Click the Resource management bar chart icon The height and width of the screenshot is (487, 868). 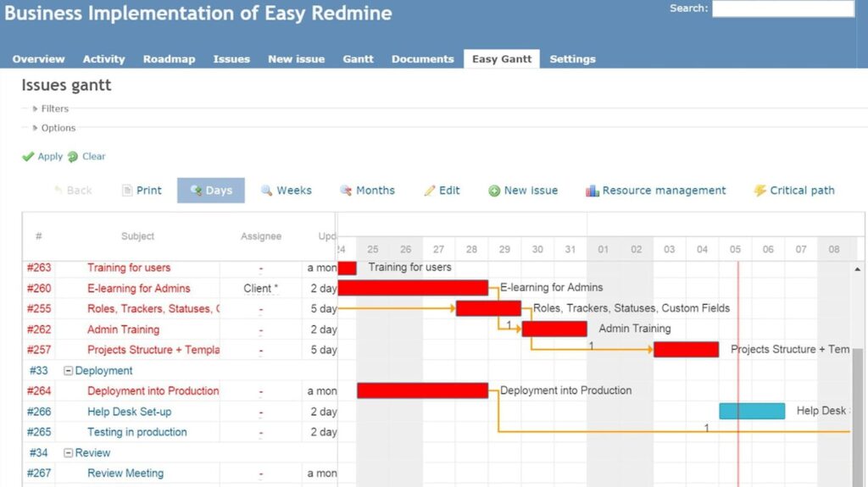(593, 191)
